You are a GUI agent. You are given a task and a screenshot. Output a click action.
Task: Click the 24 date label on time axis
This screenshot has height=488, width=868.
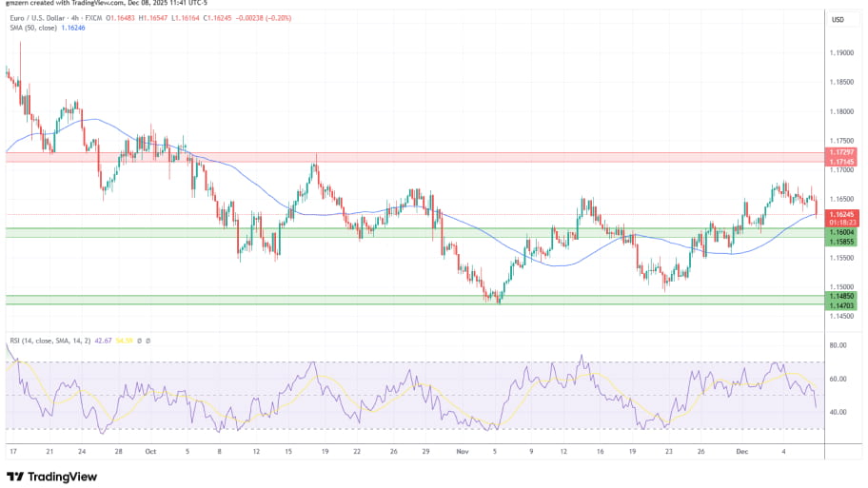click(82, 452)
